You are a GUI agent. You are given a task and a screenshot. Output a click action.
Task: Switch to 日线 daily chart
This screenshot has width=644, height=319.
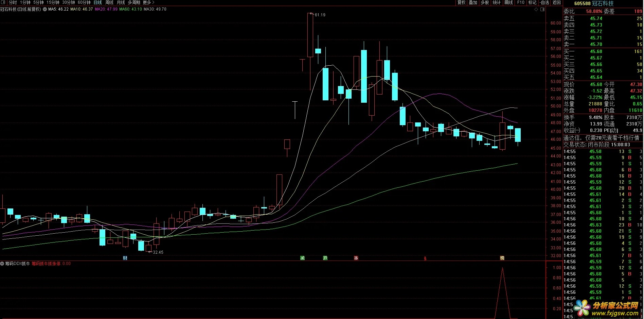tap(98, 2)
